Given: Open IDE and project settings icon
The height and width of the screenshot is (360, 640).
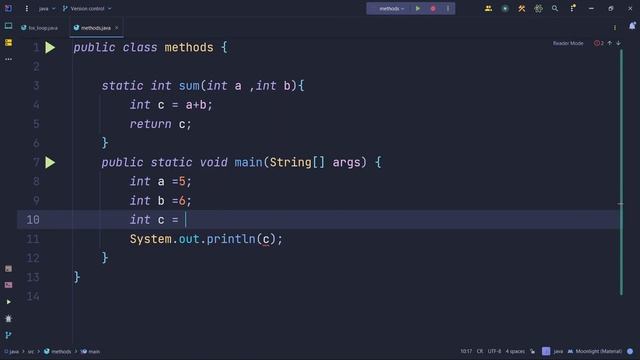Looking at the screenshot, I should pos(573,8).
